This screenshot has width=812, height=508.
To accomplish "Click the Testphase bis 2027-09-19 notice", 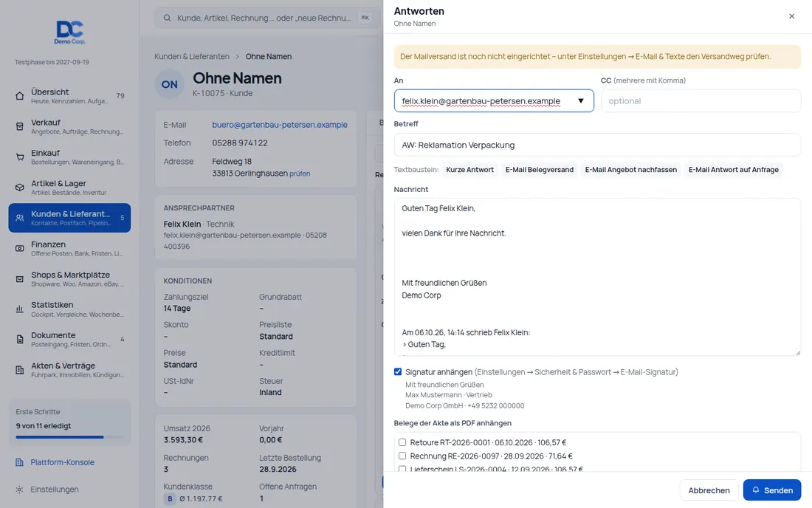I will click(x=52, y=62).
